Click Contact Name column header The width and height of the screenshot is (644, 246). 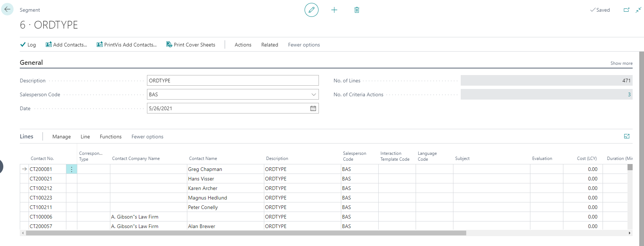(203, 159)
